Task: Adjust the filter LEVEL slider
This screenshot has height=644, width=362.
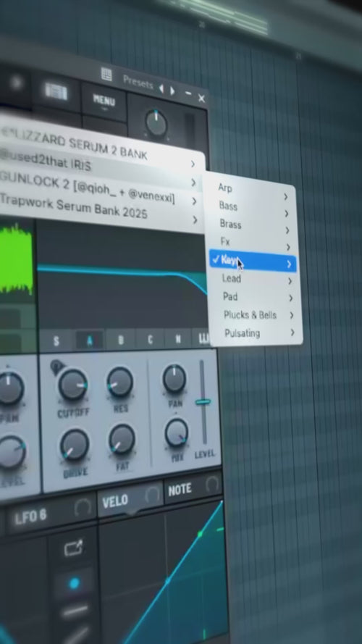Action: pos(203,401)
